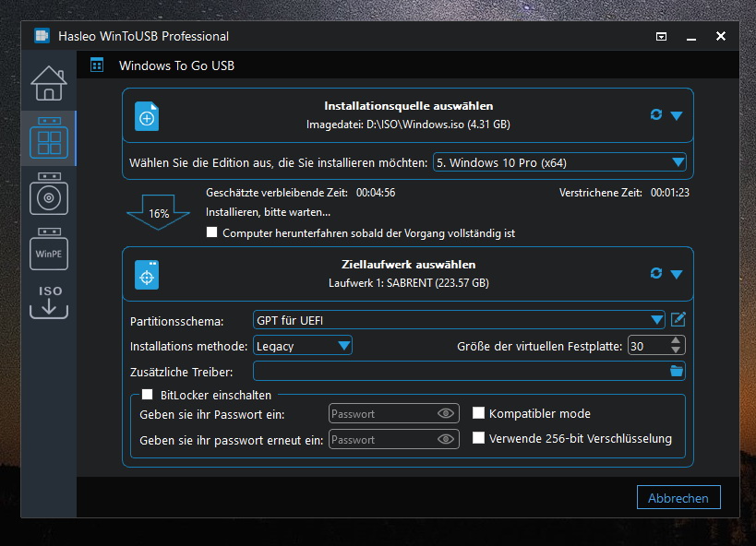Click the Abbrechen button

pos(678,497)
